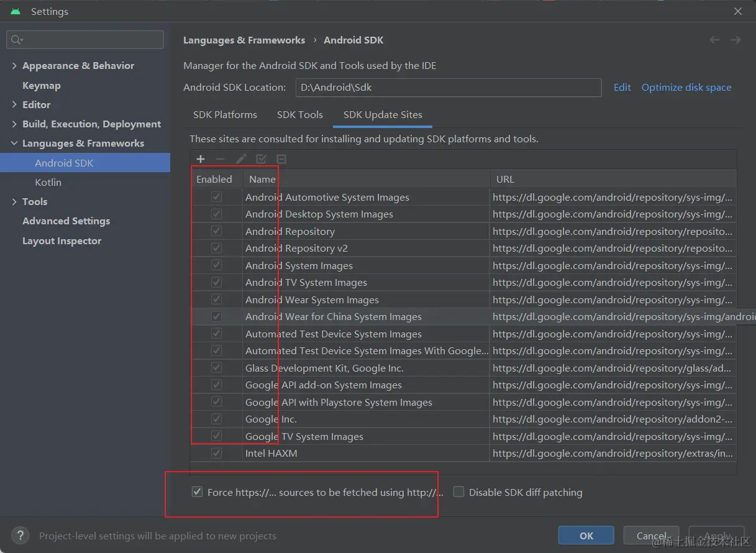Navigate back in settings history
Image resolution: width=756 pixels, height=553 pixels.
(x=714, y=40)
